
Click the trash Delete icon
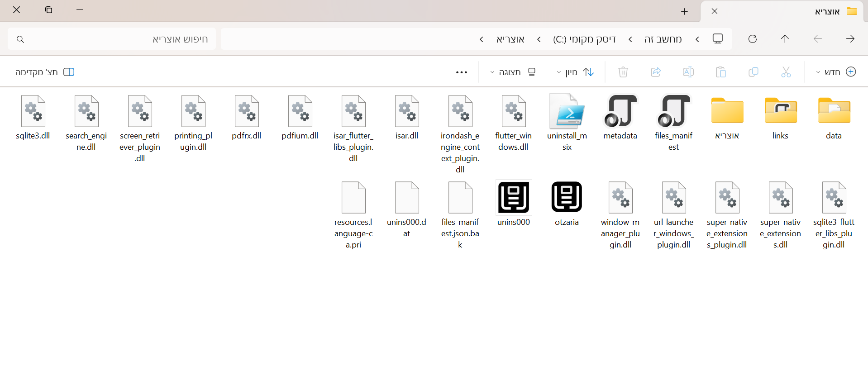[623, 72]
